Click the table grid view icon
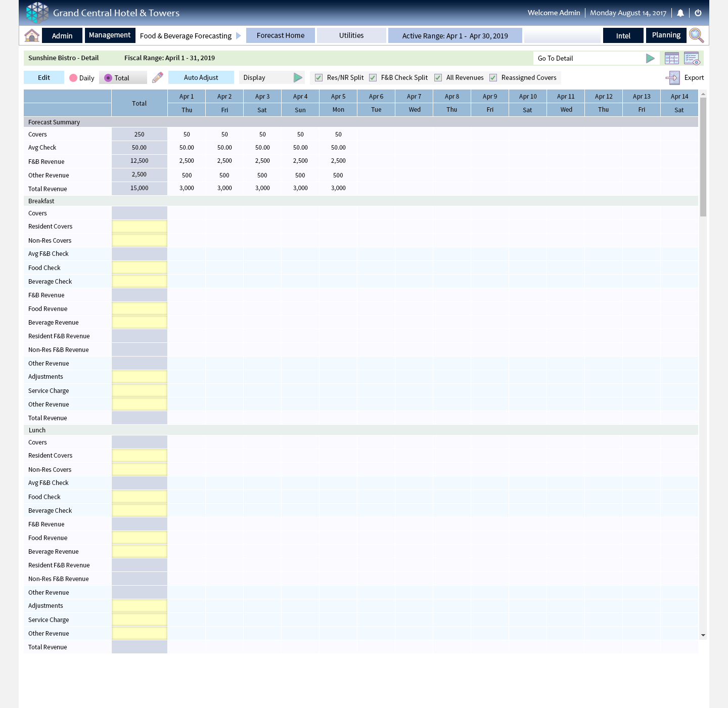 coord(672,58)
